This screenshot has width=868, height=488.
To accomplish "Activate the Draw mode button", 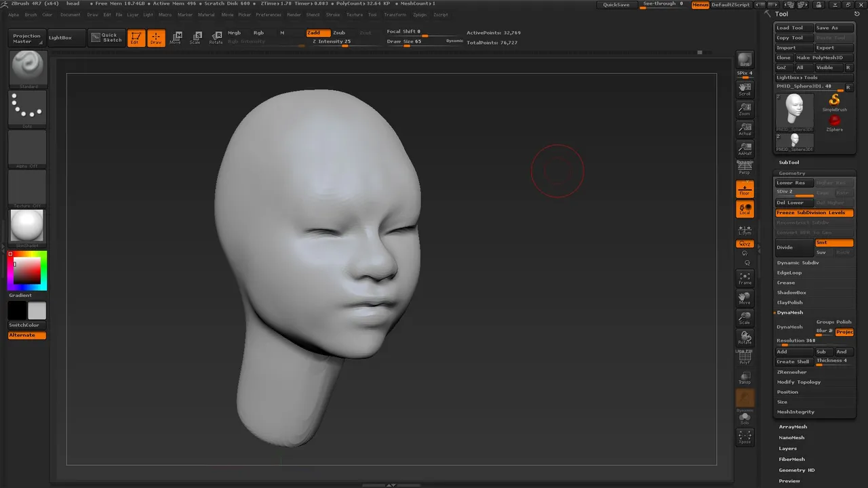I will pyautogui.click(x=156, y=38).
